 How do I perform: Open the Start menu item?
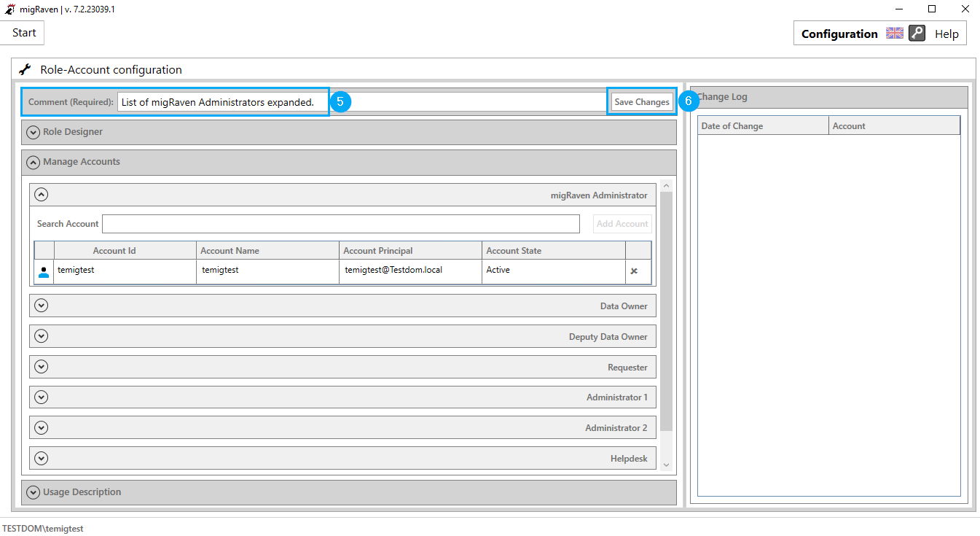point(24,33)
